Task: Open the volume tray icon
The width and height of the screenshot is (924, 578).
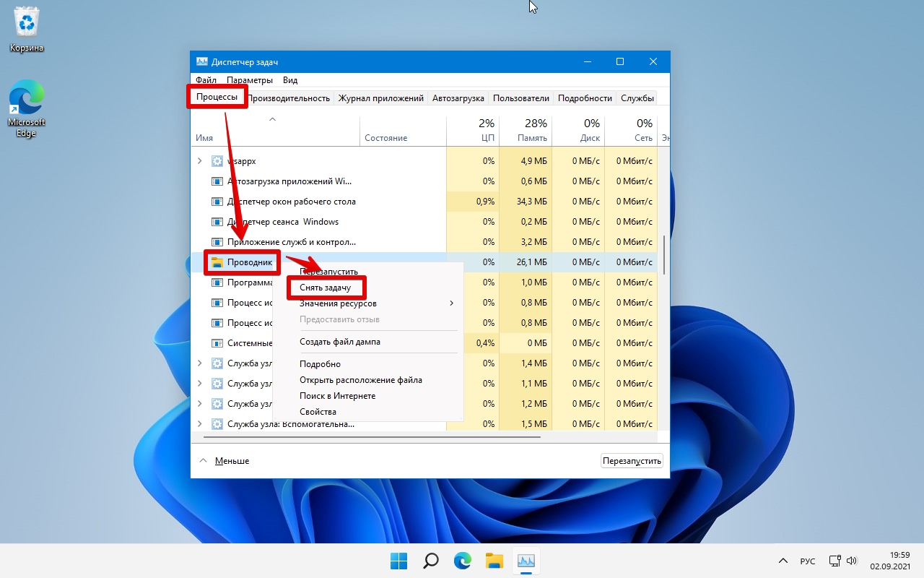Action: pyautogui.click(x=851, y=561)
